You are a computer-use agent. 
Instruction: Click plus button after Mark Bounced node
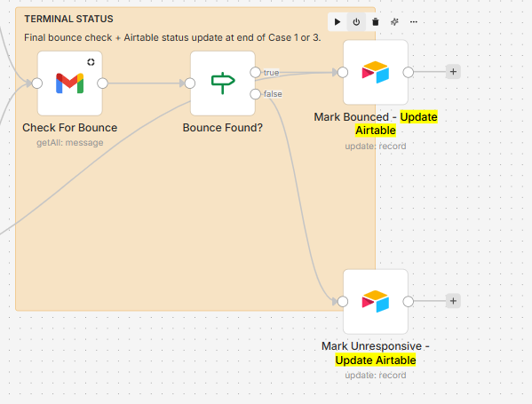[x=453, y=72]
